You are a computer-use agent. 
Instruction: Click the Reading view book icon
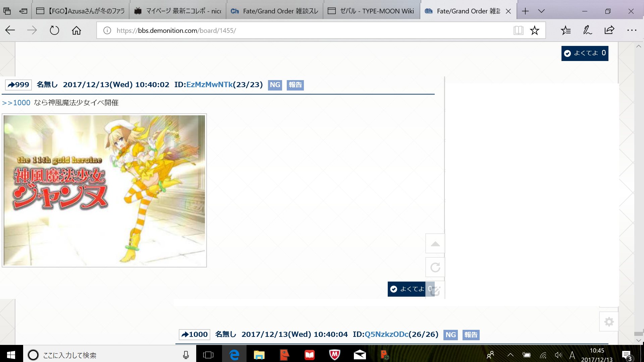click(518, 31)
